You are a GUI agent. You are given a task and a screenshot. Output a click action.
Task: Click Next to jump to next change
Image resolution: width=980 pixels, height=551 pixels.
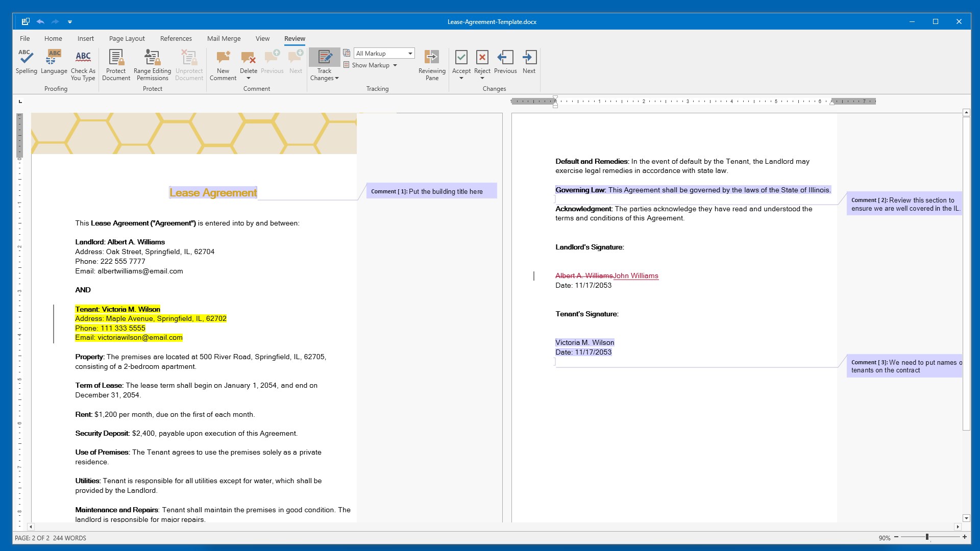tap(529, 63)
